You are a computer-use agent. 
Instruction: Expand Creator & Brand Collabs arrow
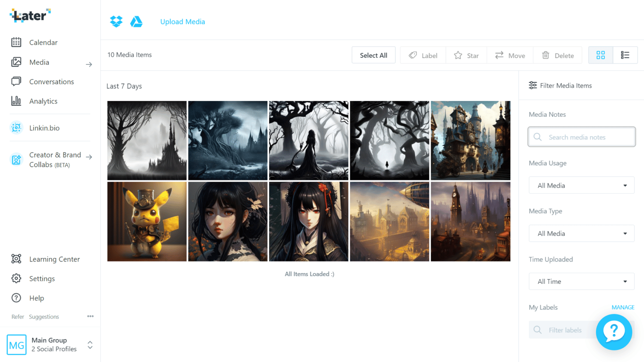coord(89,157)
